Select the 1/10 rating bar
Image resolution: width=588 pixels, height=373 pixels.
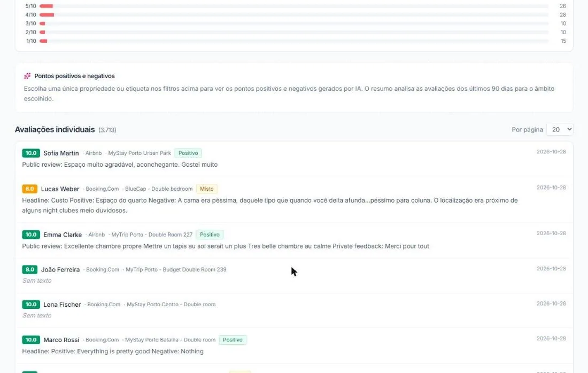293,41
